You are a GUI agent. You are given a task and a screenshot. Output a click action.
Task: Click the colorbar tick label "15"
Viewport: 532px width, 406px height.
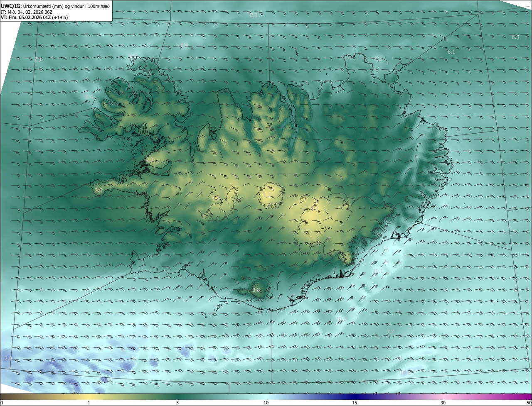[x=355, y=403]
